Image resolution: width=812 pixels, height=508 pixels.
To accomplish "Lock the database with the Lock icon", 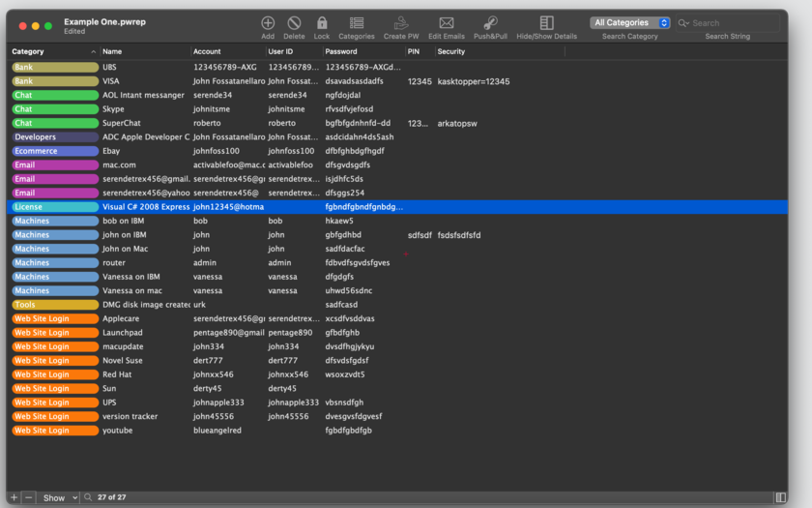I will click(322, 23).
